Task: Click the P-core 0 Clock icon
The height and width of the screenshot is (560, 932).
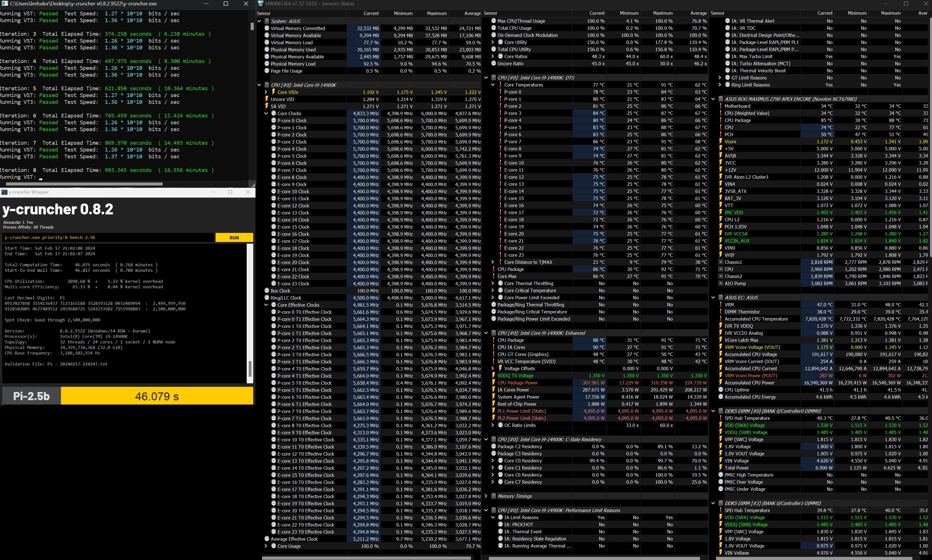Action: click(274, 120)
